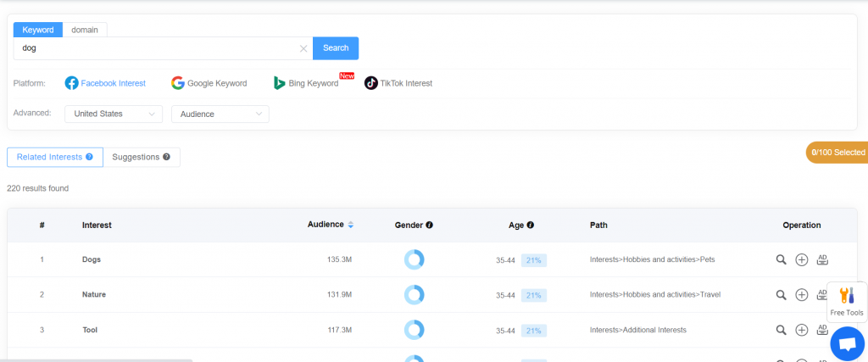Click the Gender info icon

pyautogui.click(x=429, y=226)
